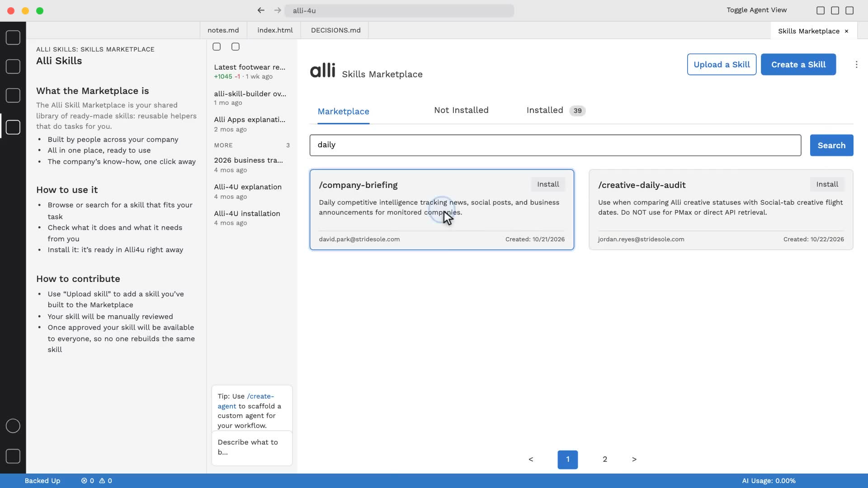This screenshot has height=488, width=868.
Task: Open the /creative-daily-audit card title
Action: click(x=642, y=185)
